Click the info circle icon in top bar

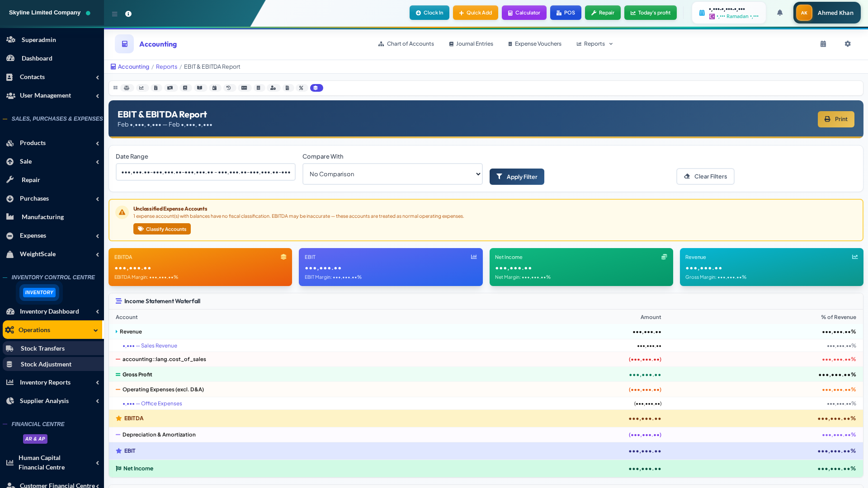click(x=128, y=14)
